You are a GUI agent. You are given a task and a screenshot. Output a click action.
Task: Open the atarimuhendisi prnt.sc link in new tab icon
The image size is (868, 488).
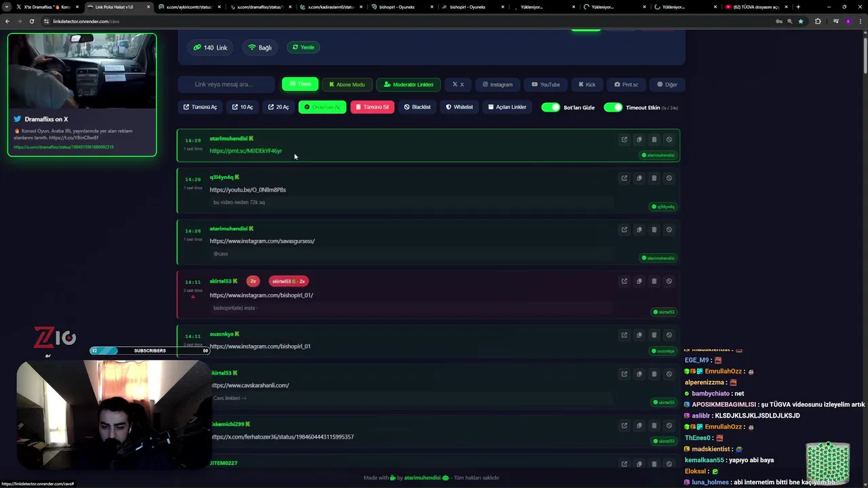coord(624,140)
